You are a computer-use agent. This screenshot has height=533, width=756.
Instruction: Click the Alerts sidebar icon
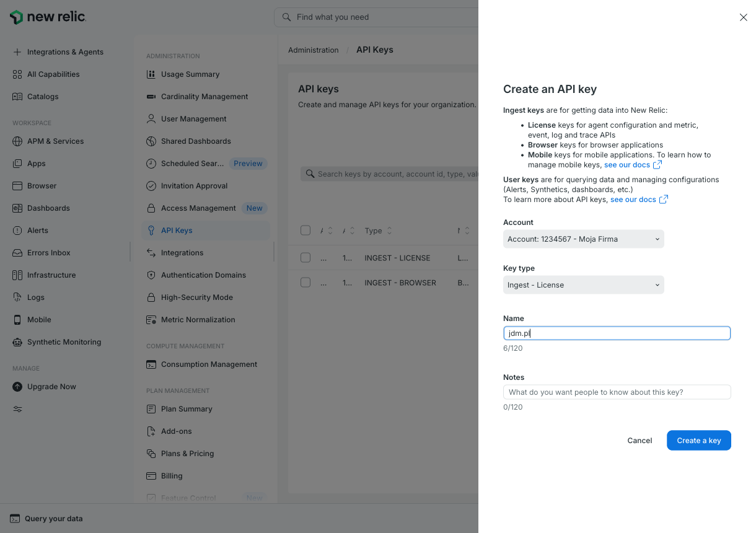tap(17, 231)
